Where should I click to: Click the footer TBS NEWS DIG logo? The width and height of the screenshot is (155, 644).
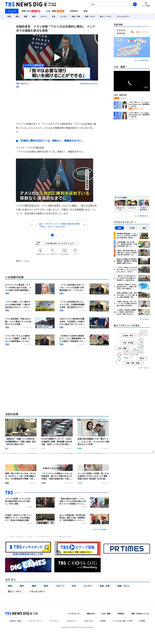pos(21,613)
